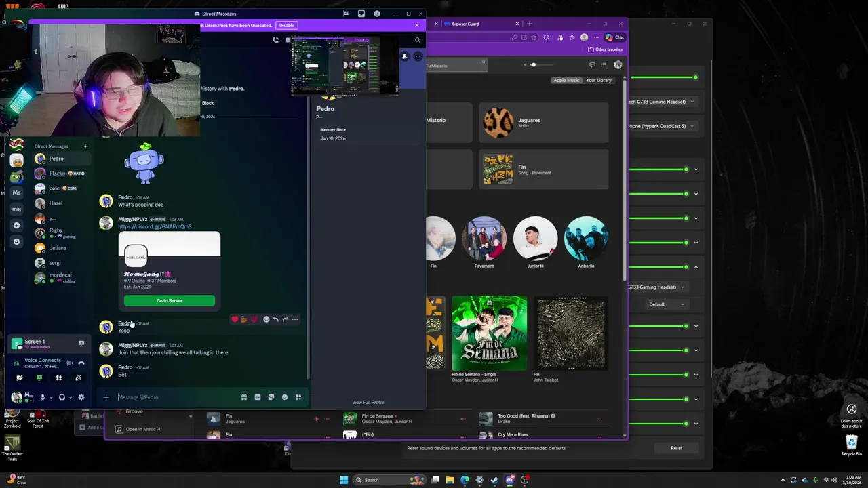Open Discord help question mark icon

[377, 14]
